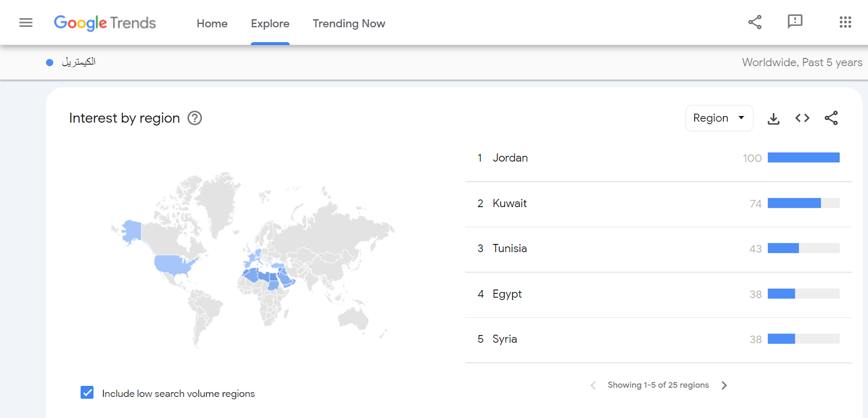The width and height of the screenshot is (868, 418).
Task: Uncheck Include low search volume regions
Action: click(87, 393)
